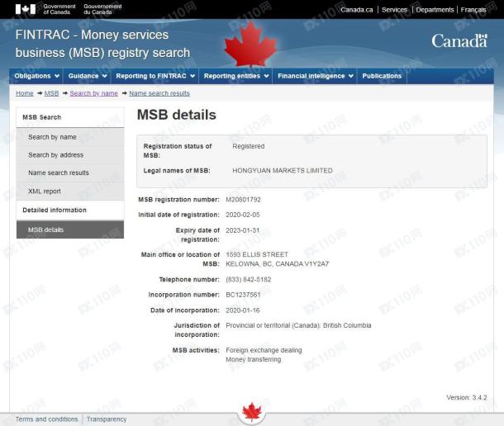Click legal name HONGYUAN MARKETS LIMITED
This screenshot has height=426, width=504.
(283, 171)
